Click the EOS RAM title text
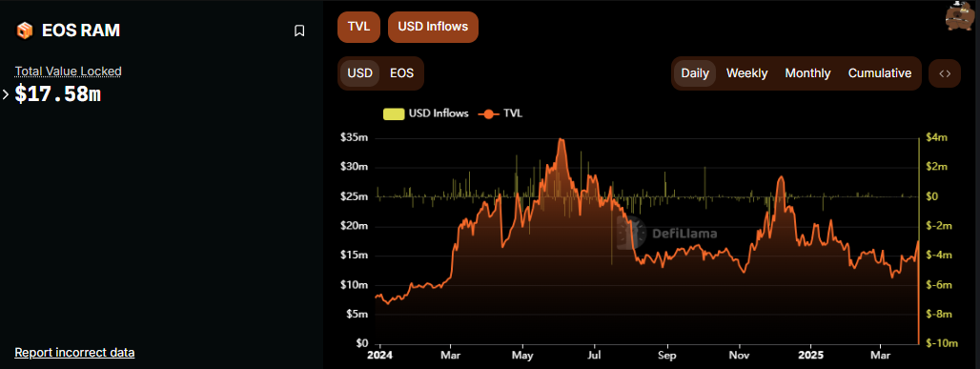This screenshot has height=369, width=980. click(81, 31)
